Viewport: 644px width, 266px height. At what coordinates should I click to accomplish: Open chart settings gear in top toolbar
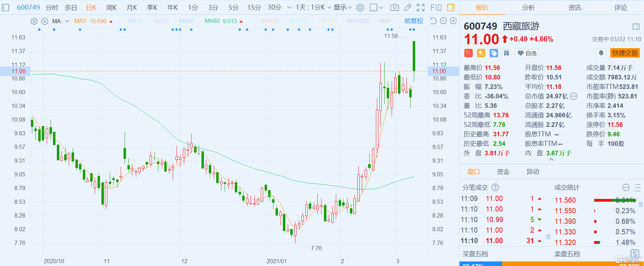pos(360,7)
